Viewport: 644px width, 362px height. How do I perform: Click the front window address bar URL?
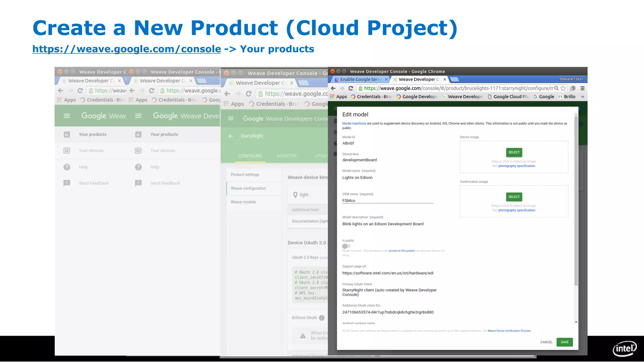(458, 88)
